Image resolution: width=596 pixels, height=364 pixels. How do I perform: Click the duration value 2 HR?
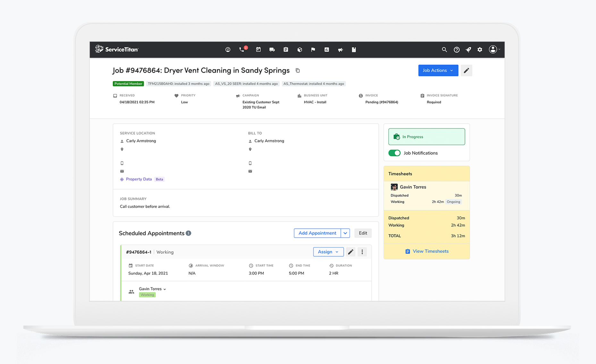click(333, 273)
